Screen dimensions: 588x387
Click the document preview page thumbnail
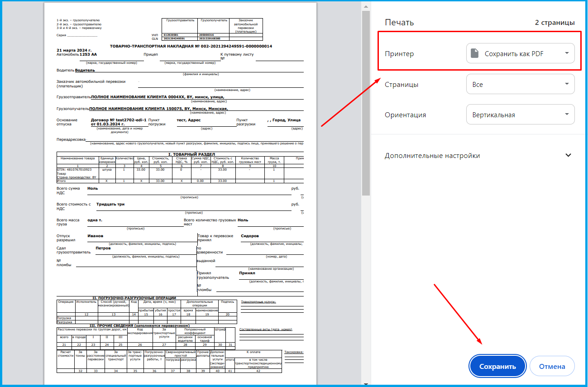tap(180, 193)
